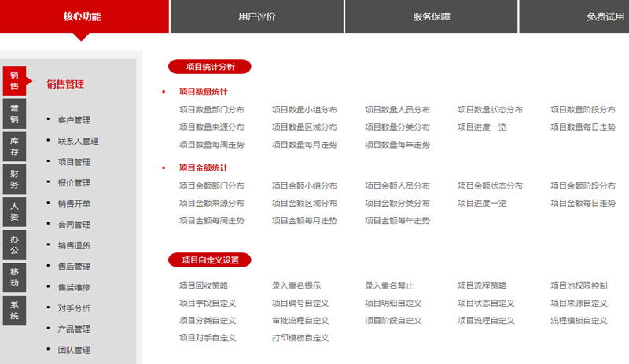Click the 核心功能 tab
629x364 pixels.
[x=83, y=17]
